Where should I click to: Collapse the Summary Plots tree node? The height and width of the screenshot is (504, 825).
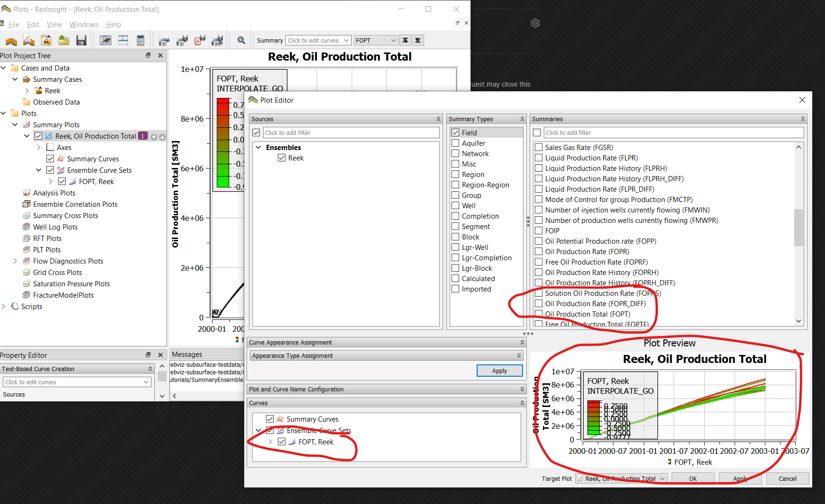pyautogui.click(x=15, y=124)
